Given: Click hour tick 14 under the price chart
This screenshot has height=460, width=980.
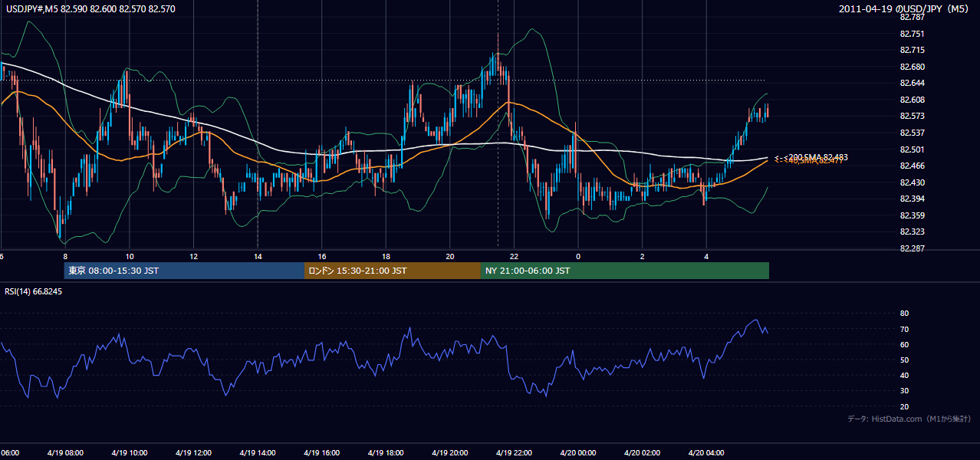Looking at the screenshot, I should (258, 256).
